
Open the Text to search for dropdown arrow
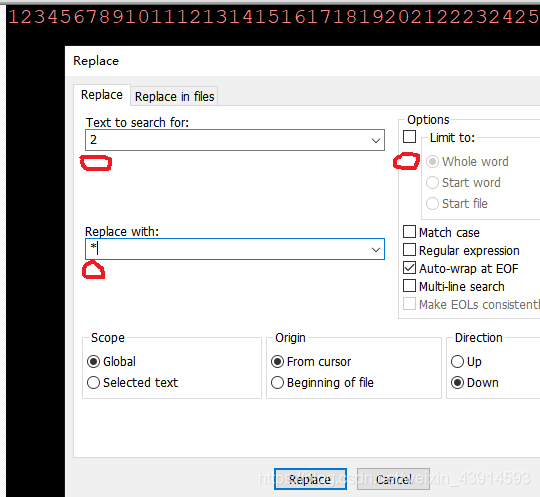click(376, 140)
